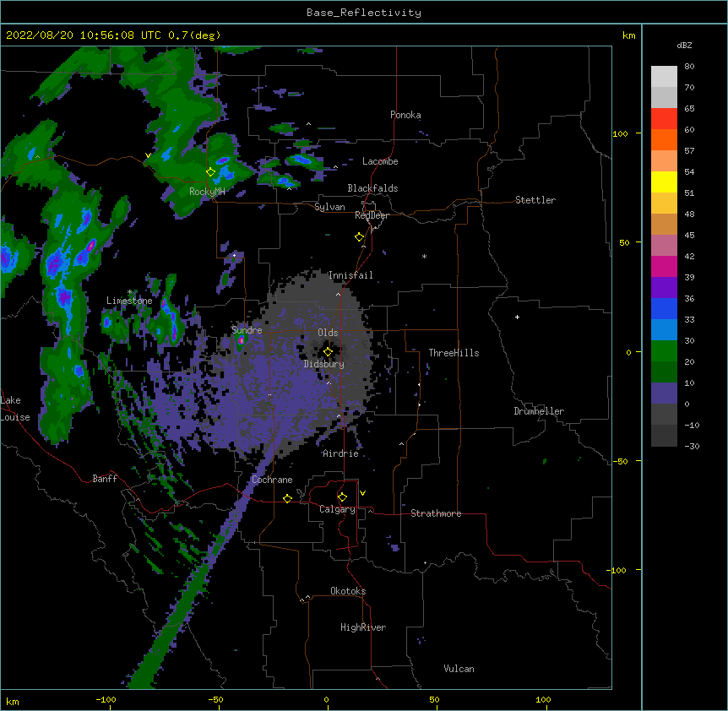
Task: Click the Calgary city label
Action: tap(337, 509)
